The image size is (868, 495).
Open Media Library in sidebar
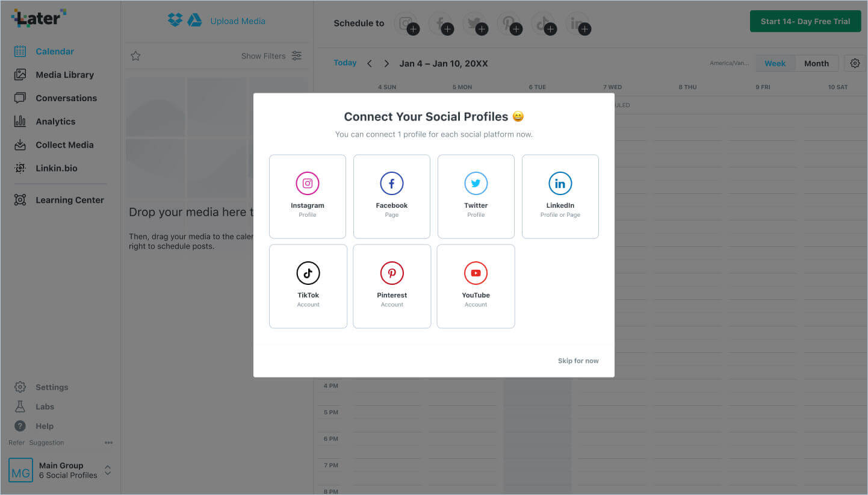64,75
